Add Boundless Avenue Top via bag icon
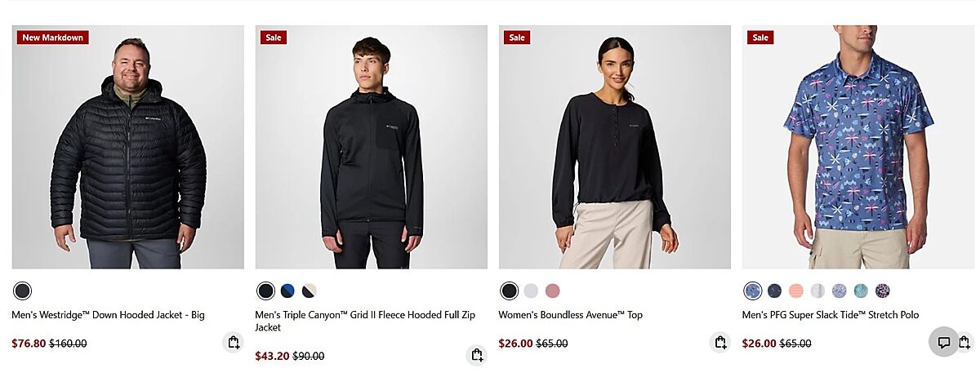980x386 pixels. [720, 342]
